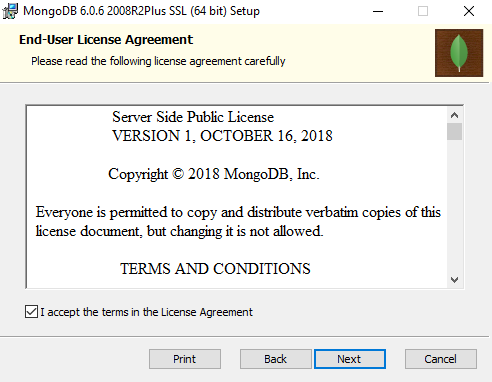Uncheck I accept the terms checkbox

31,312
